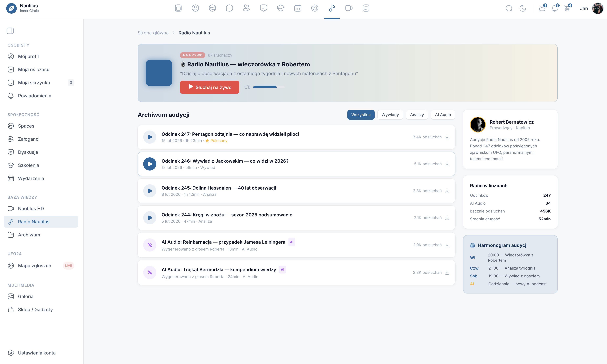
Task: Open the notifications bell in top bar
Action: coord(554,8)
